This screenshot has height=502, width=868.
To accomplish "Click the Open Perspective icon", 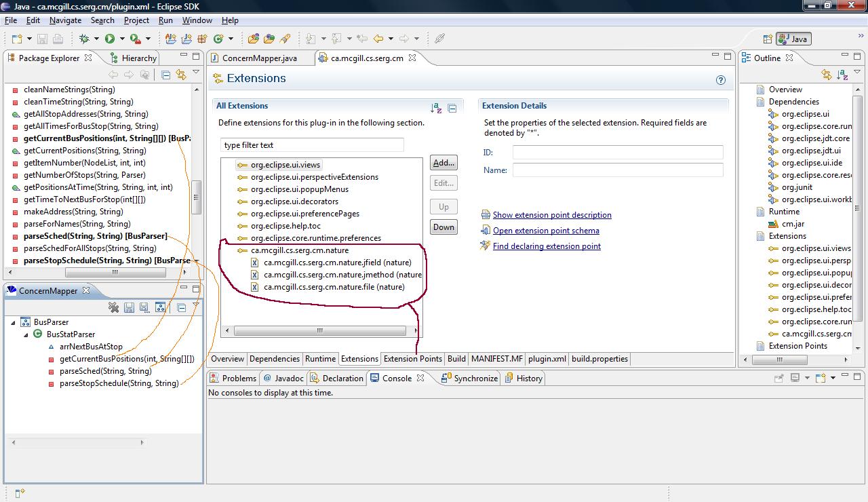I will (x=768, y=39).
